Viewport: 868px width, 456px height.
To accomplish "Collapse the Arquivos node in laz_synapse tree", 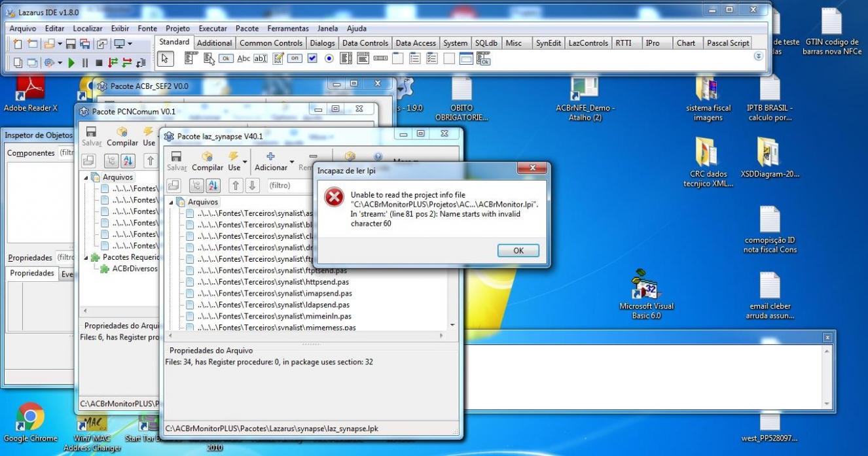I will pyautogui.click(x=172, y=202).
